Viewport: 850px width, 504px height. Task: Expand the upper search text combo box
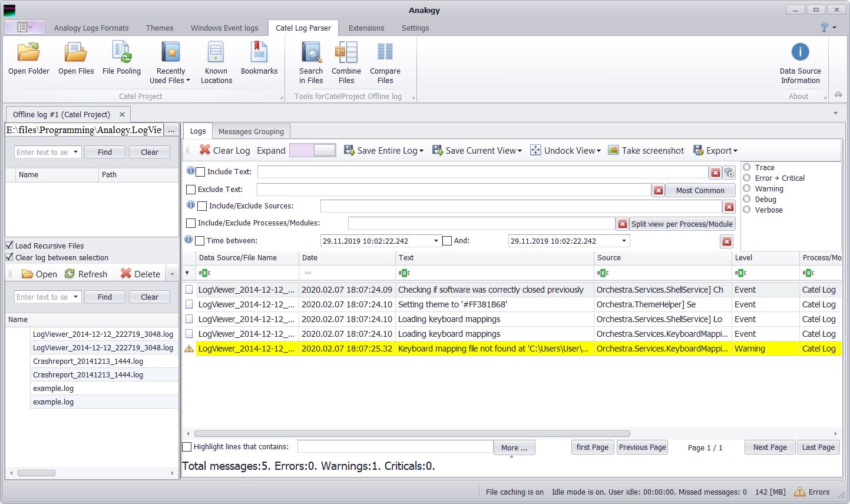[x=75, y=152]
